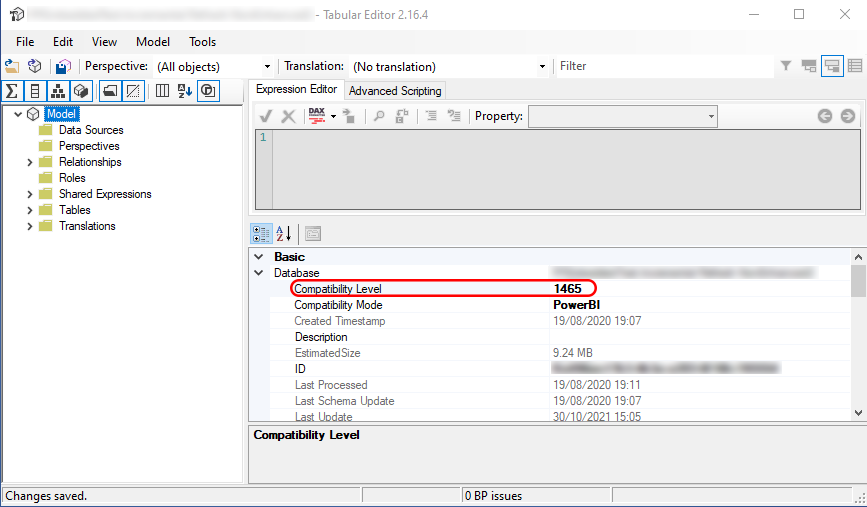Toggle the show measures sigma button
This screenshot has width=867, height=507.
point(12,91)
